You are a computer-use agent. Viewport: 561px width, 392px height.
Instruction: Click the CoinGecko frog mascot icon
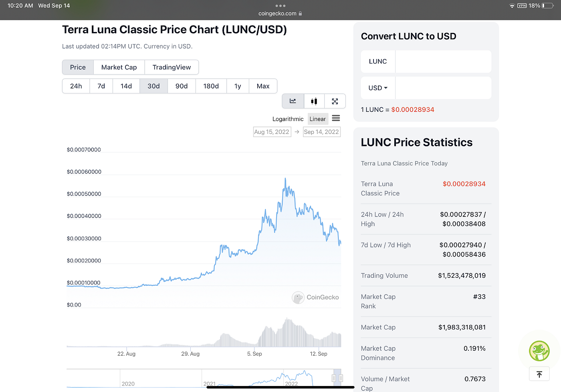point(539,351)
